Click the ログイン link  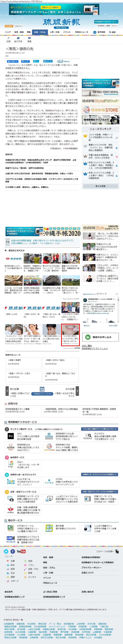(x=115, y=26)
